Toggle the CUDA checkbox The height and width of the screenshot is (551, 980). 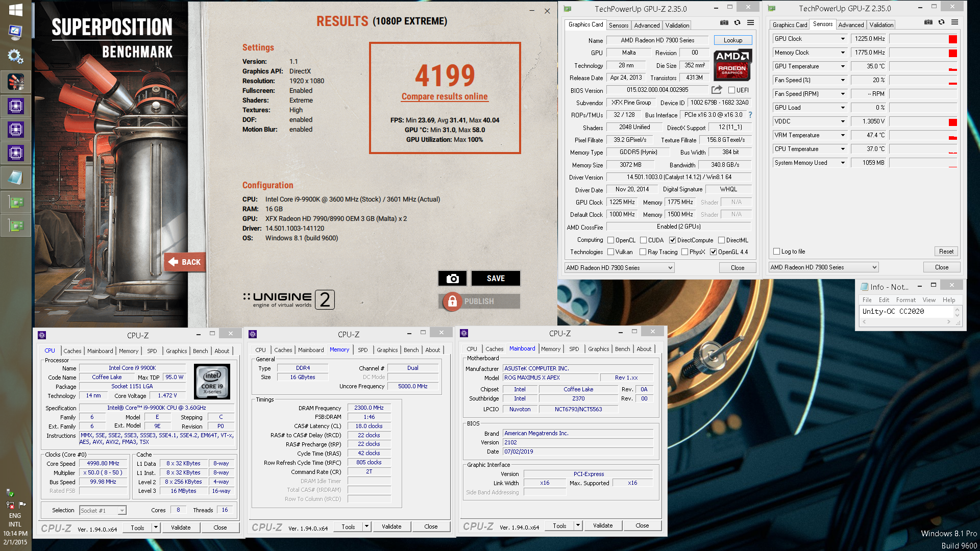click(644, 240)
